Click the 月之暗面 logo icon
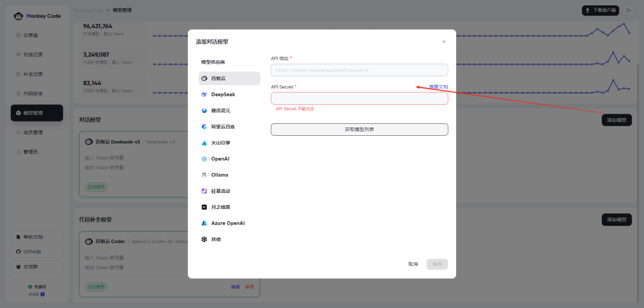Viewport: 644px width, 308px height. (204, 207)
